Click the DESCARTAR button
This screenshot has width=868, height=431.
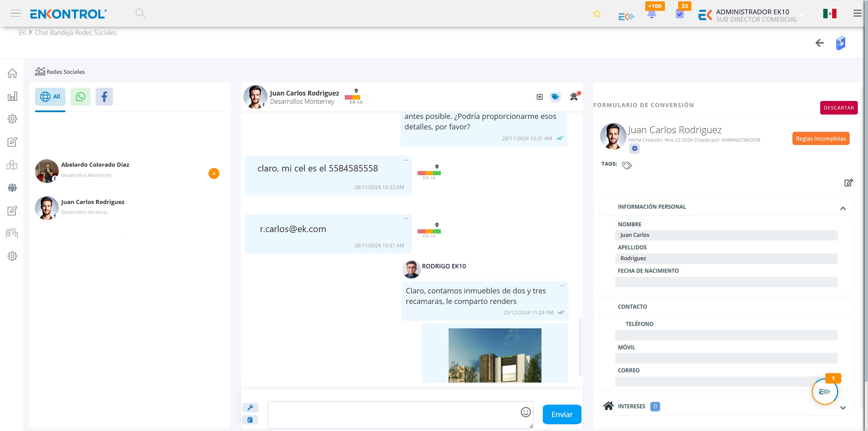(x=839, y=108)
